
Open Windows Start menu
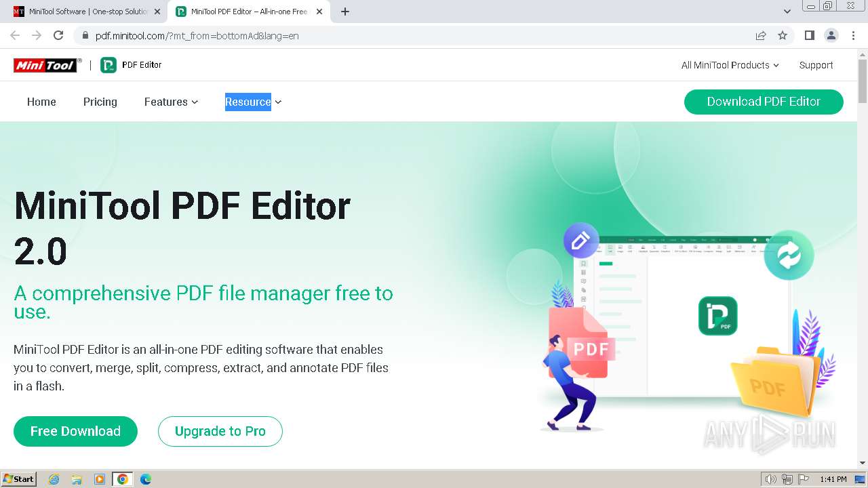click(x=19, y=479)
